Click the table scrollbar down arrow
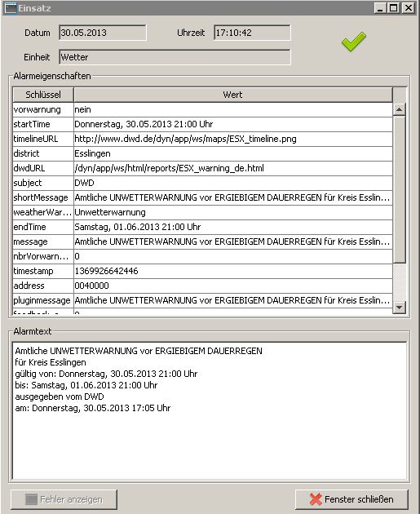This screenshot has height=514, width=420. pos(399,307)
